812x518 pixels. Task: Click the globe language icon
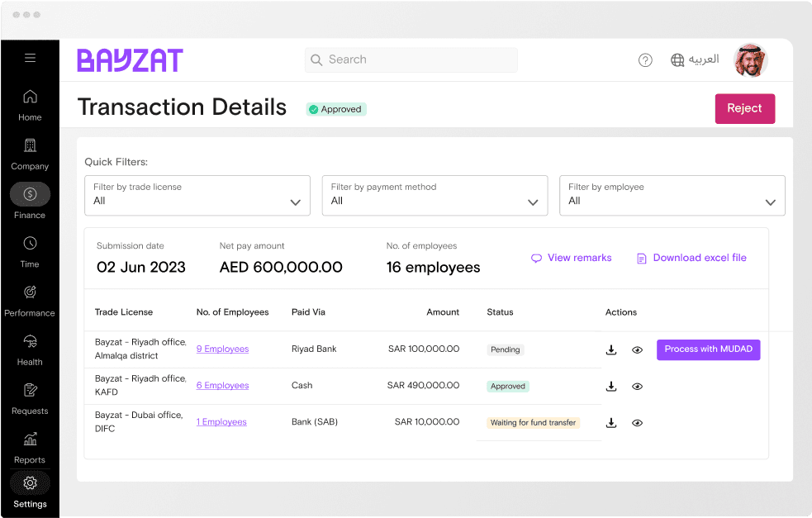677,60
